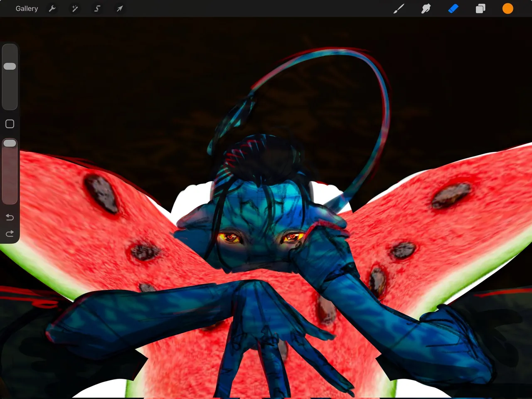
Task: Open the orange active color picker
Action: (x=508, y=8)
